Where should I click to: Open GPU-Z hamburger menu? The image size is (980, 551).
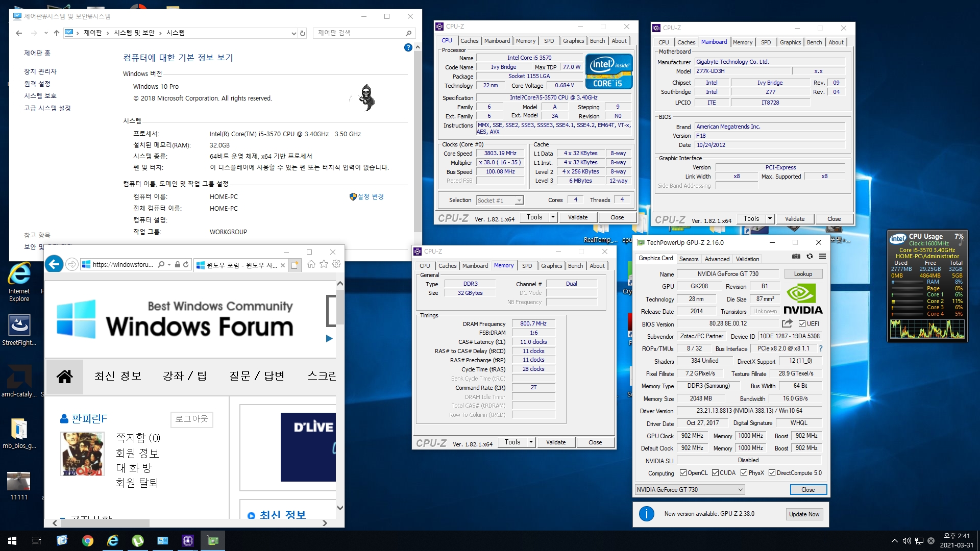coord(822,256)
